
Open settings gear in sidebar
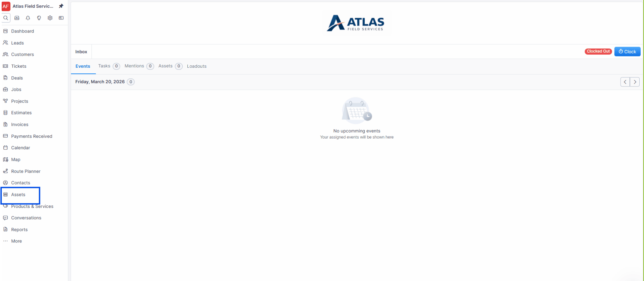tap(50, 18)
